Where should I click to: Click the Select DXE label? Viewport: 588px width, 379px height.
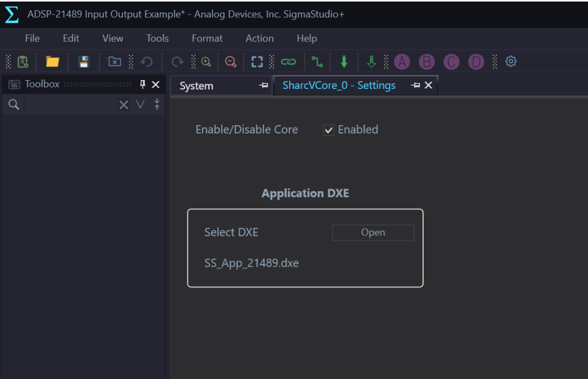tap(231, 232)
